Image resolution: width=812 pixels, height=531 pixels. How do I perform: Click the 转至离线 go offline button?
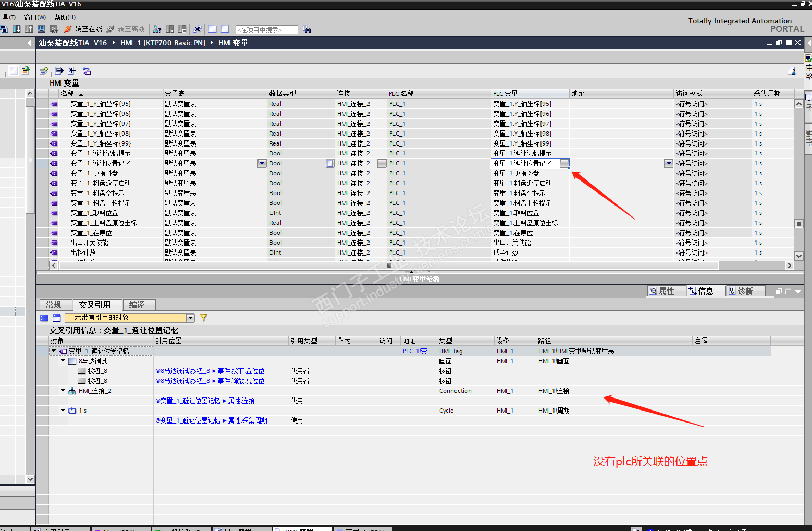(x=126, y=29)
